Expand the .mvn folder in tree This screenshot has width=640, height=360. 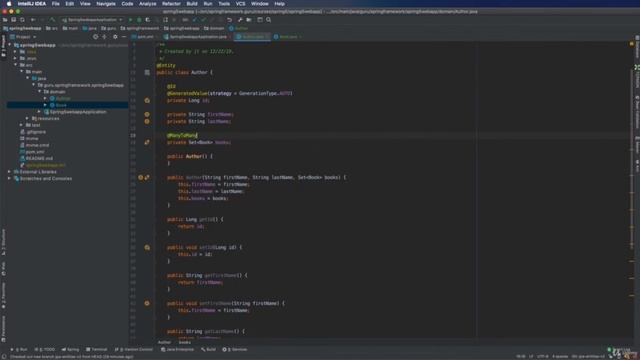pos(16,58)
